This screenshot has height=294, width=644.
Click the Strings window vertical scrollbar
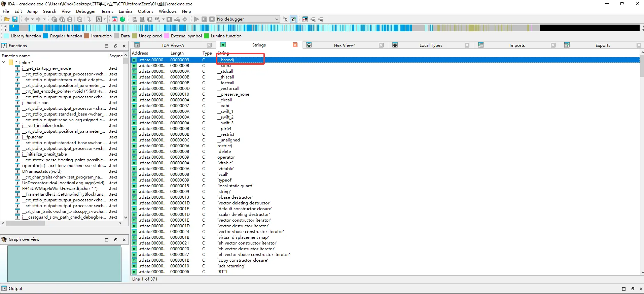pyautogui.click(x=642, y=163)
